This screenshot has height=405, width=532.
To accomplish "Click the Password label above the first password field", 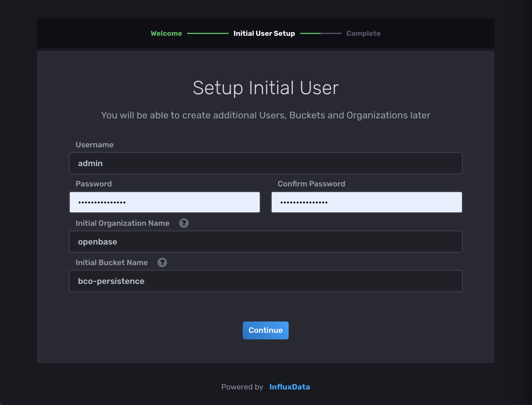I will click(x=94, y=184).
